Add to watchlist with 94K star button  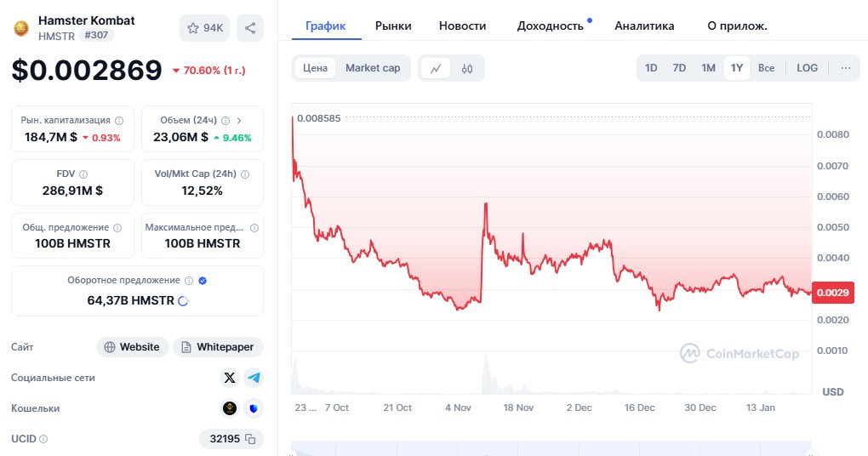point(204,28)
